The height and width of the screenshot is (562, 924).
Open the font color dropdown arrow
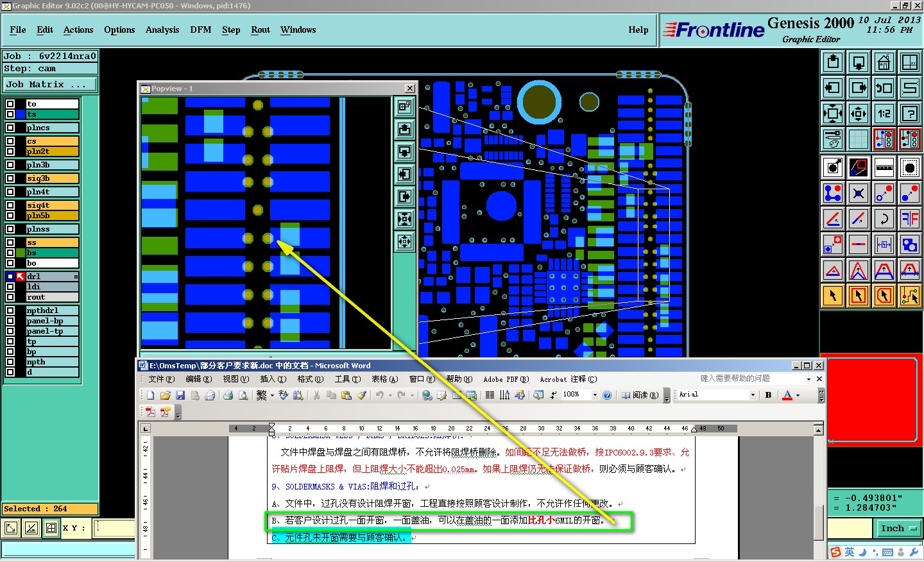click(798, 395)
